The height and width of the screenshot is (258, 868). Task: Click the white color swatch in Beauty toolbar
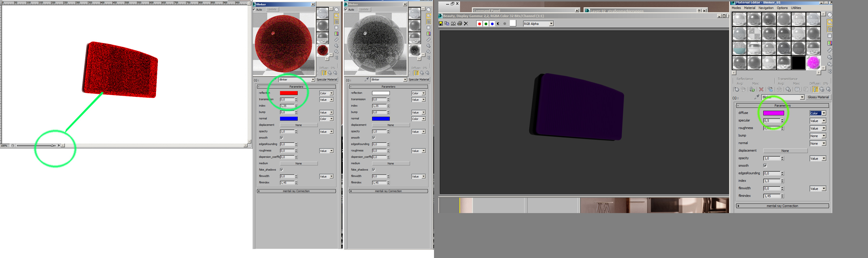[x=513, y=23]
